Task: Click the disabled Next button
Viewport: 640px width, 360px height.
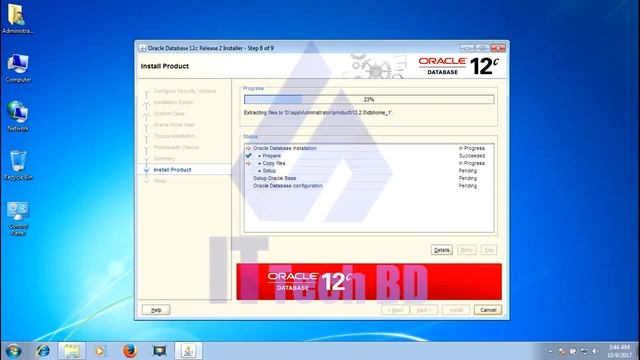Action: pyautogui.click(x=424, y=310)
